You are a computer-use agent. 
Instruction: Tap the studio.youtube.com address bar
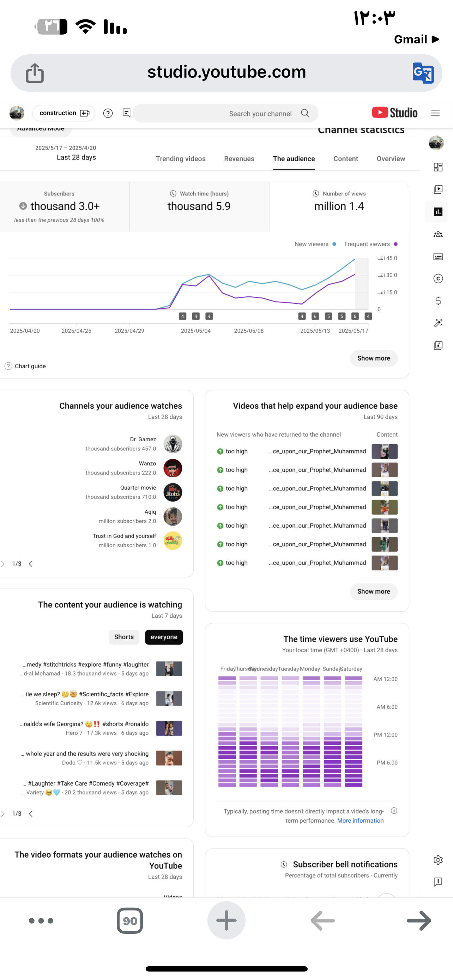[226, 73]
